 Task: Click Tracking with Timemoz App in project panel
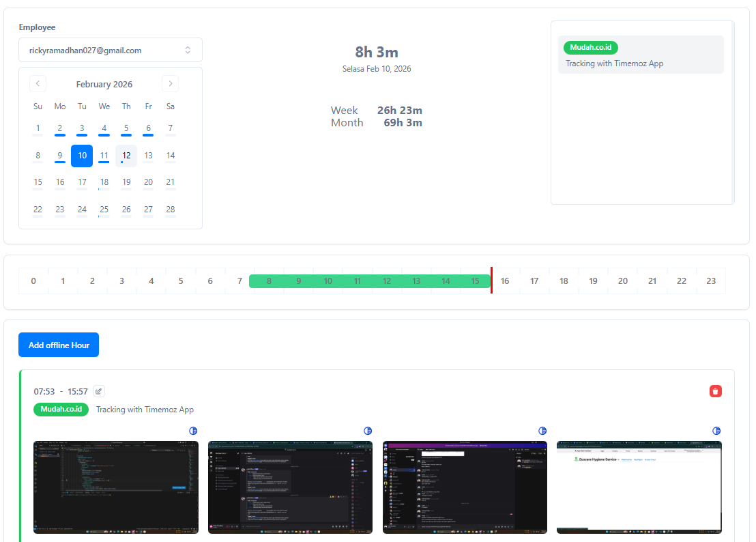(614, 63)
